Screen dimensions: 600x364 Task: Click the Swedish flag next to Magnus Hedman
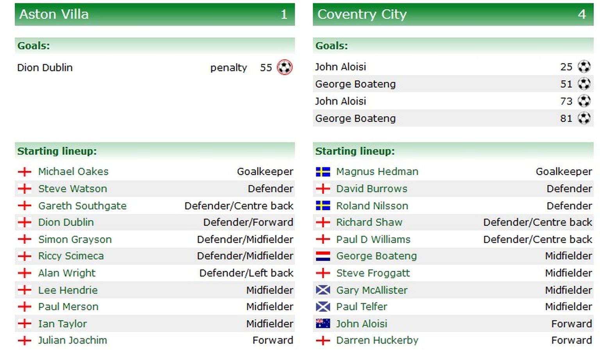[323, 172]
